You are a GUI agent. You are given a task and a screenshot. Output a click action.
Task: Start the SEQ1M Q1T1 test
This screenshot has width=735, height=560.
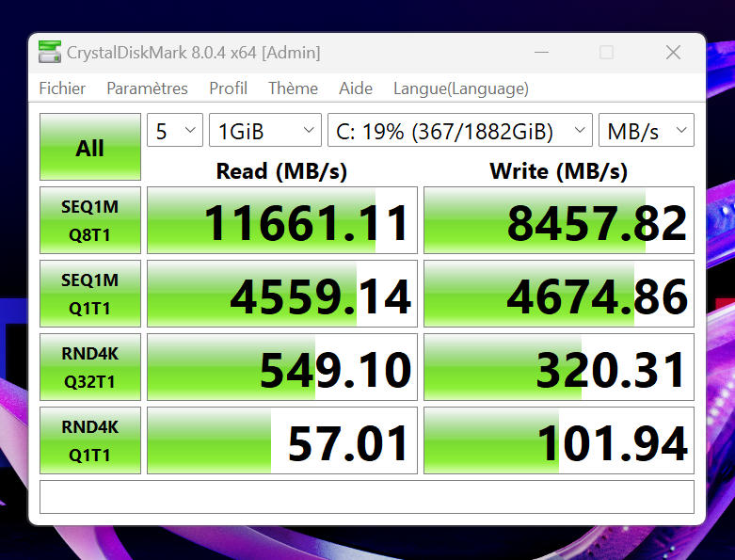(x=90, y=294)
